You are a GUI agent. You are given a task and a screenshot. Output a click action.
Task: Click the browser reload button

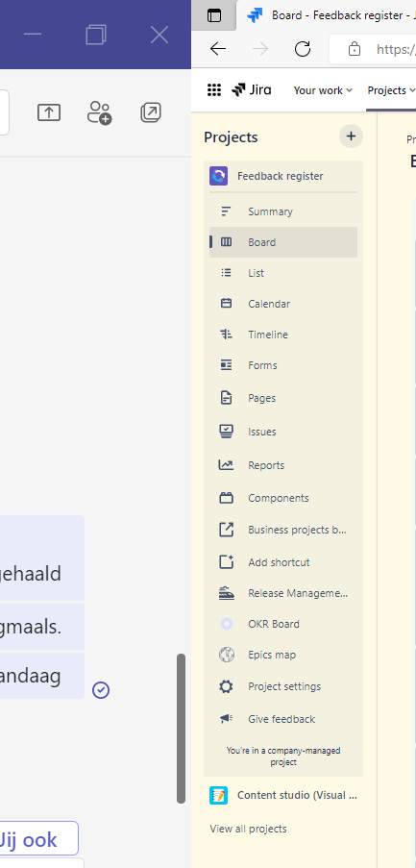(302, 49)
